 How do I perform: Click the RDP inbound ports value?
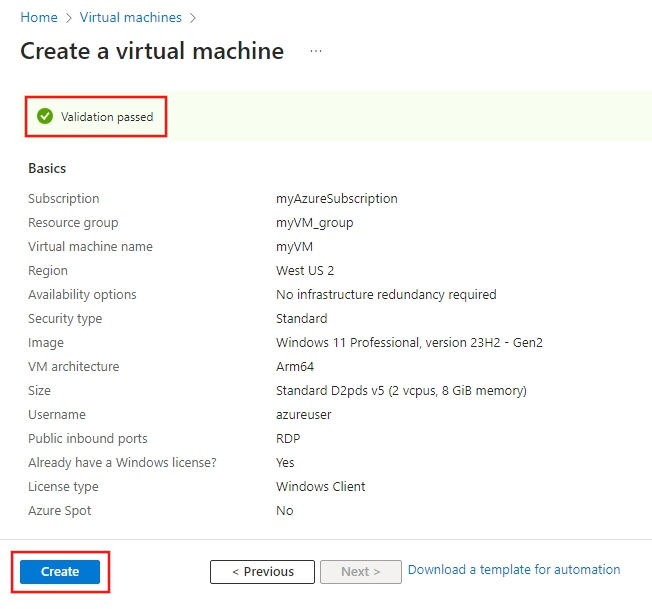point(288,439)
